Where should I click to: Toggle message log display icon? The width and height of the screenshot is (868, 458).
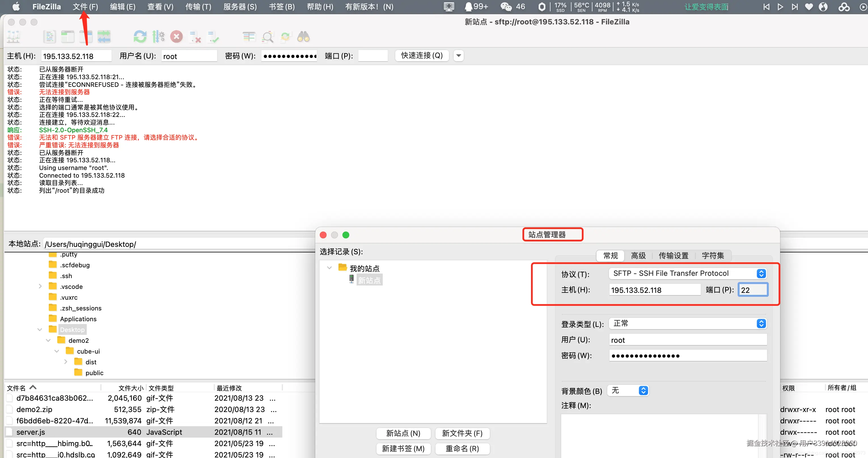coord(49,37)
